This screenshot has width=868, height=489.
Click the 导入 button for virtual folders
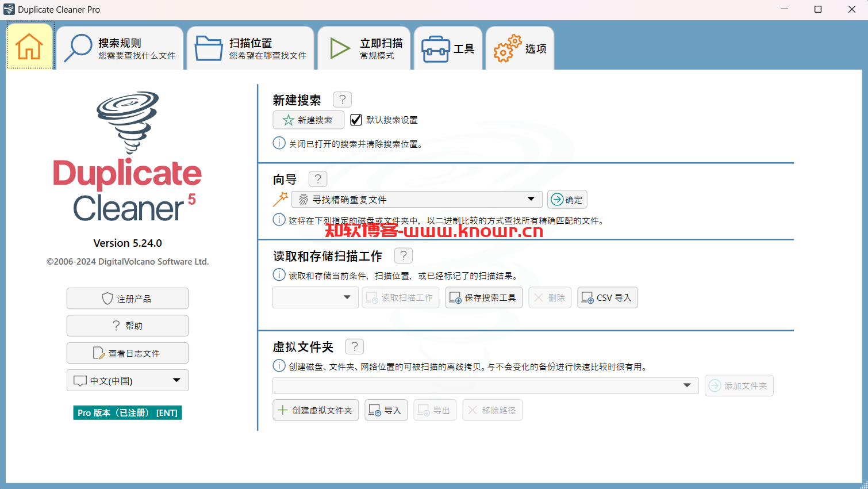(386, 410)
